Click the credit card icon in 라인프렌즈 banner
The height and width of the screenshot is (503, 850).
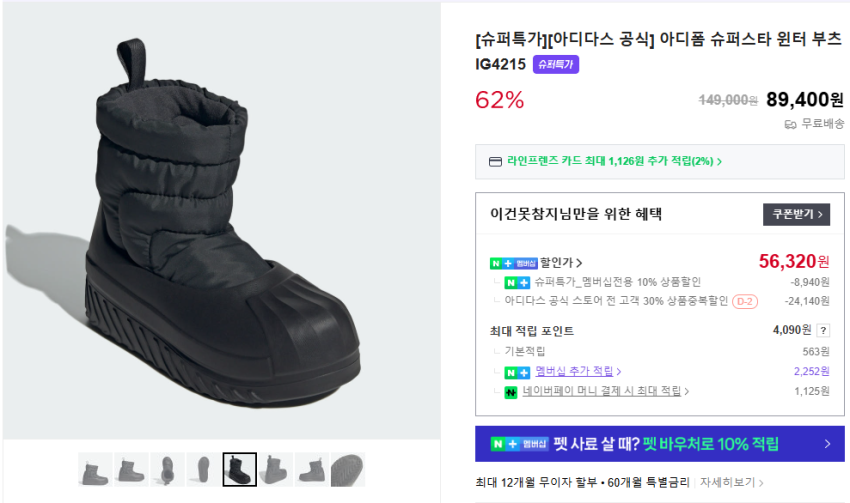pyautogui.click(x=495, y=161)
